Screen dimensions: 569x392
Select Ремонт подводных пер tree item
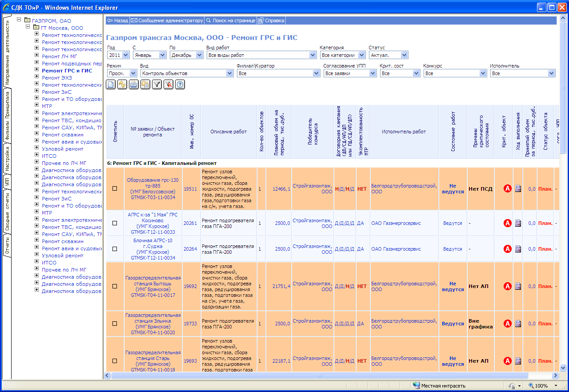click(72, 64)
